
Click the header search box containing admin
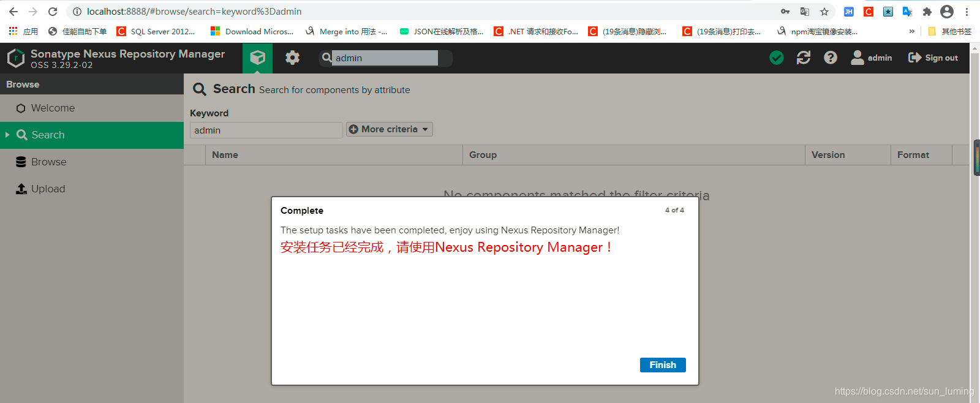click(385, 58)
